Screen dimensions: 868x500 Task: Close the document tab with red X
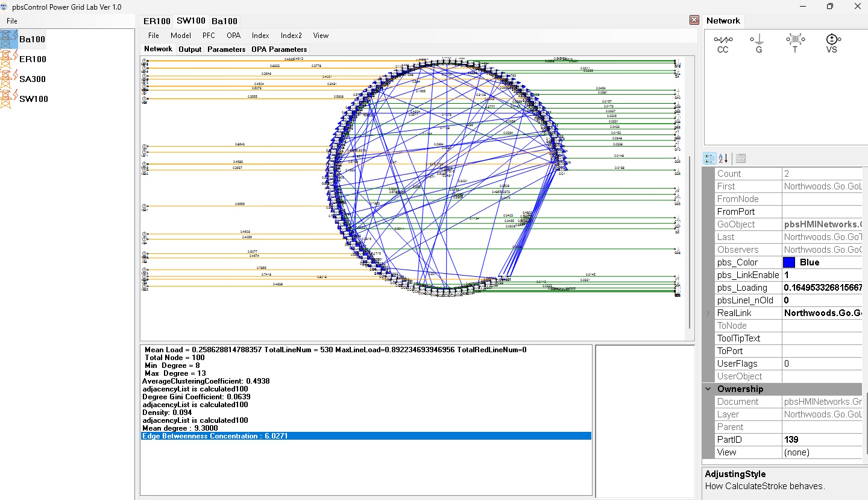pos(694,20)
